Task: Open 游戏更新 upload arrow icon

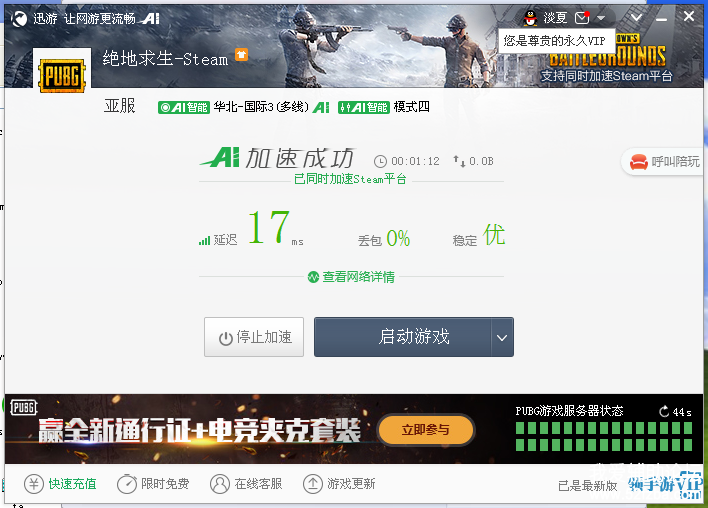Action: pyautogui.click(x=312, y=484)
